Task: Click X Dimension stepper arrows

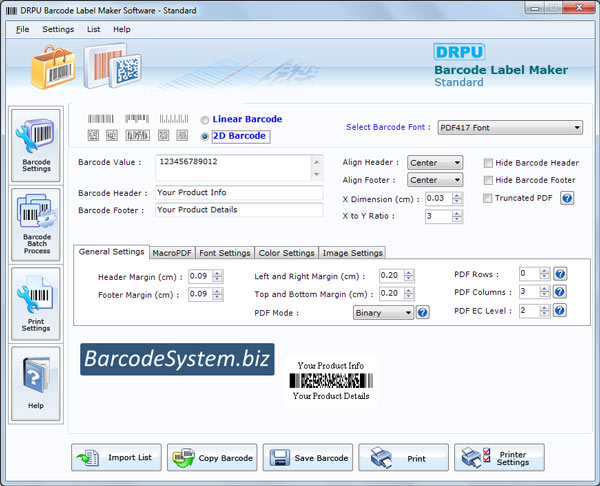Action: pyautogui.click(x=457, y=198)
